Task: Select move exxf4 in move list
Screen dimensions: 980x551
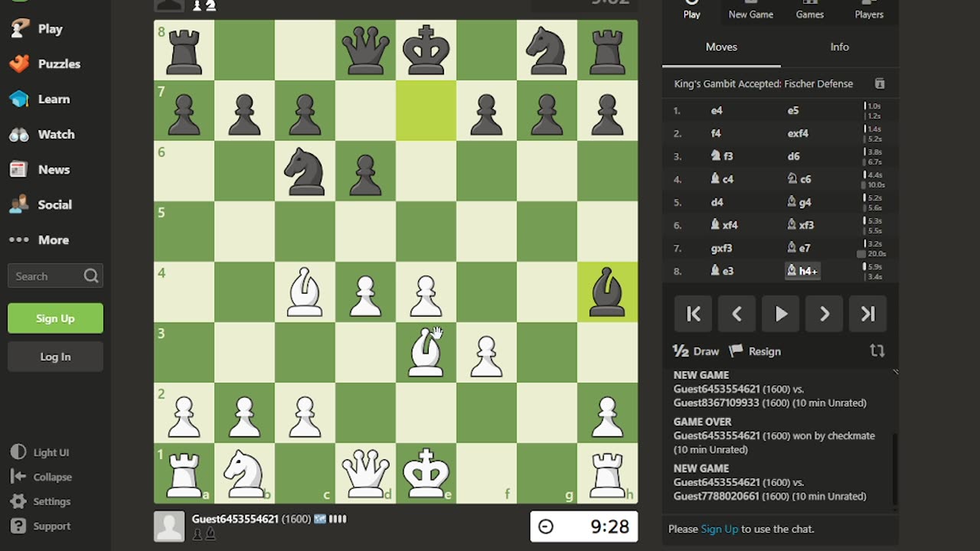Action: click(798, 133)
